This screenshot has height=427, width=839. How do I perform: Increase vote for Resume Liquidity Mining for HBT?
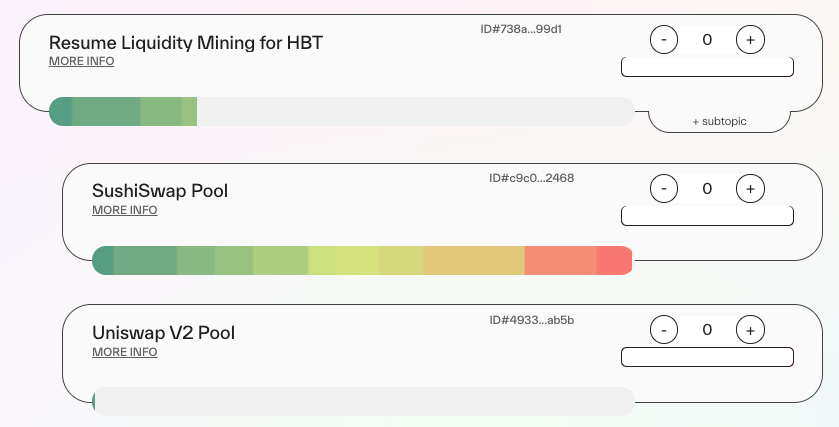[750, 40]
